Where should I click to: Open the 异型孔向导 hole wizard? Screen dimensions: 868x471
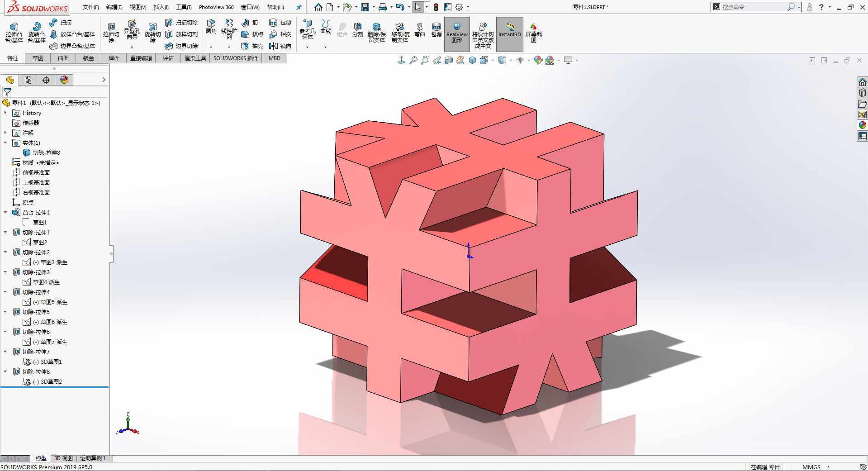tap(132, 30)
